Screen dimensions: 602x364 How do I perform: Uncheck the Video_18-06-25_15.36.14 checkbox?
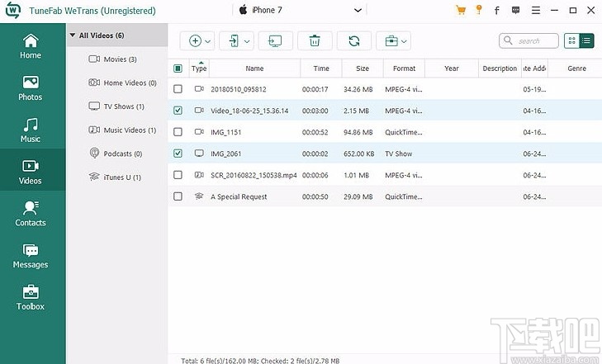[178, 111]
